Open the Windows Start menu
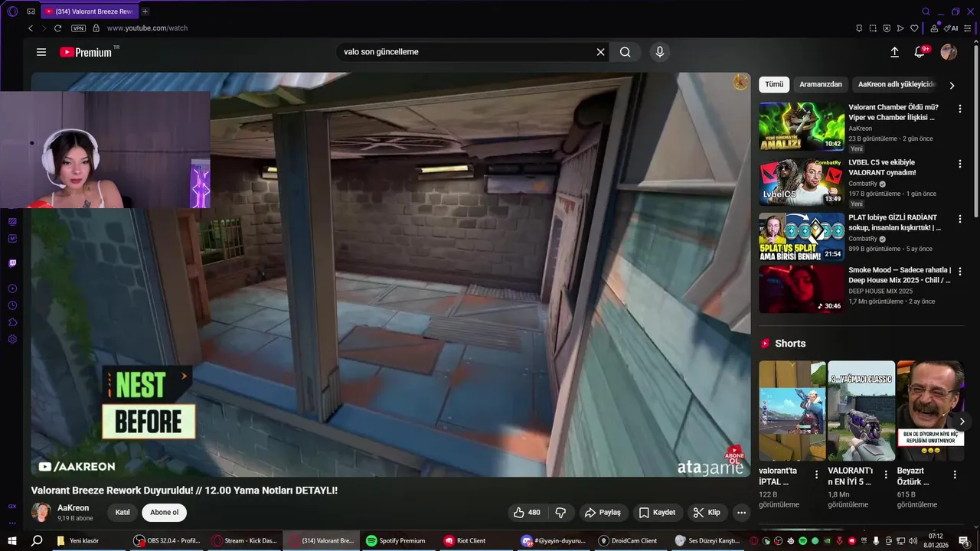Screen dimensions: 980x551 pyautogui.click(x=12, y=540)
